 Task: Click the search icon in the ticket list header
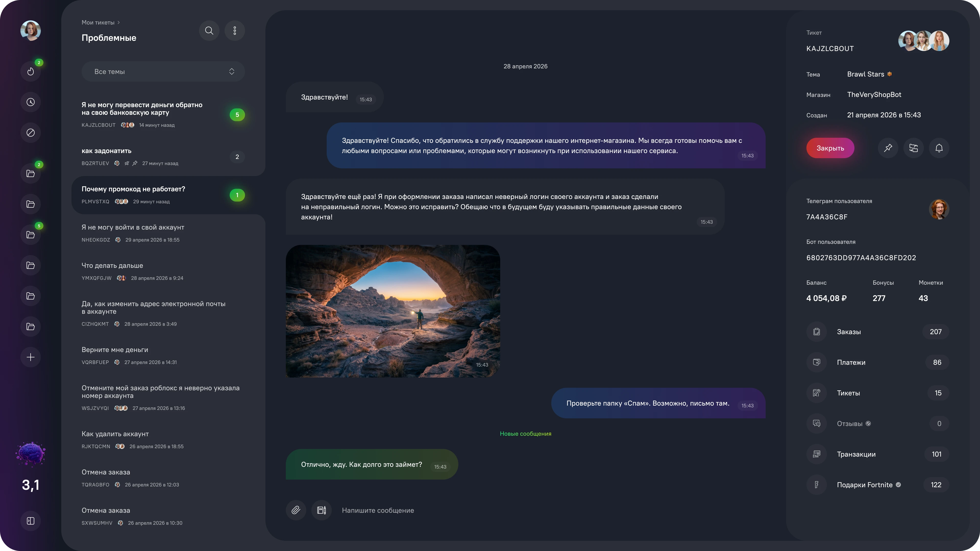pos(209,30)
